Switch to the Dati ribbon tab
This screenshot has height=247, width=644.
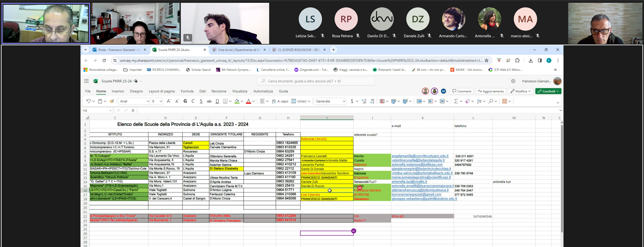tap(203, 91)
